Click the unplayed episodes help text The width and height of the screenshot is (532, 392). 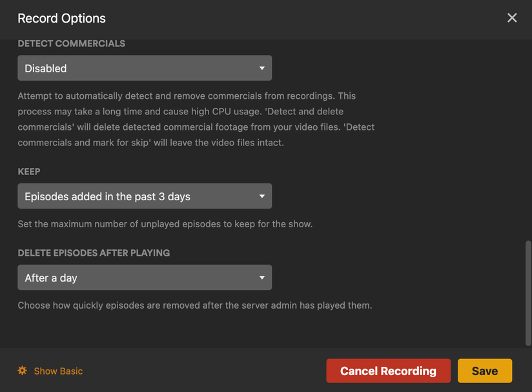click(165, 224)
